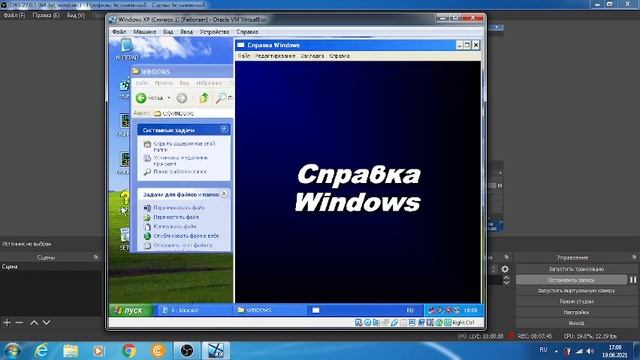
Task: Click Запустить виртуальную камеру button in OBS
Action: [576, 291]
